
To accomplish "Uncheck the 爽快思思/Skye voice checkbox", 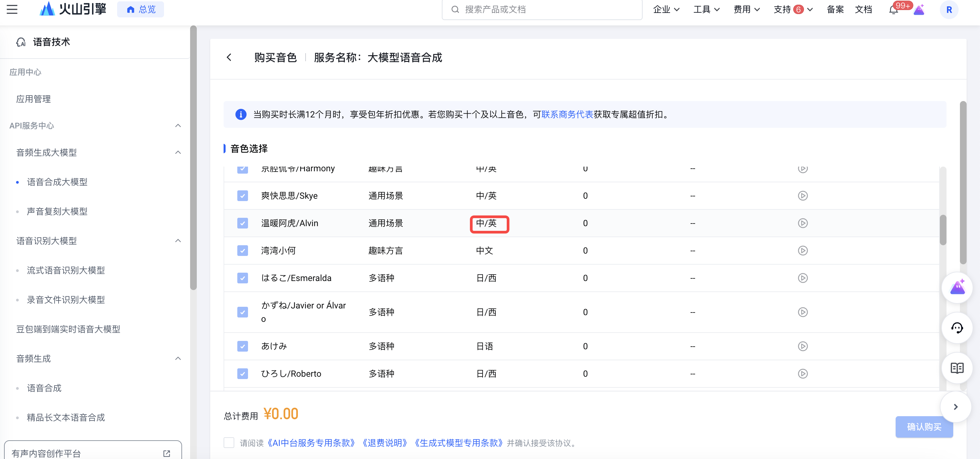I will coord(243,196).
